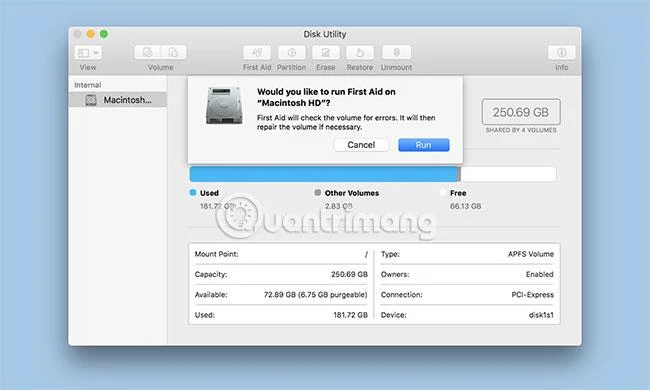This screenshot has width=650, height=390.
Task: Click the Erase toolbar icon
Action: [325, 52]
